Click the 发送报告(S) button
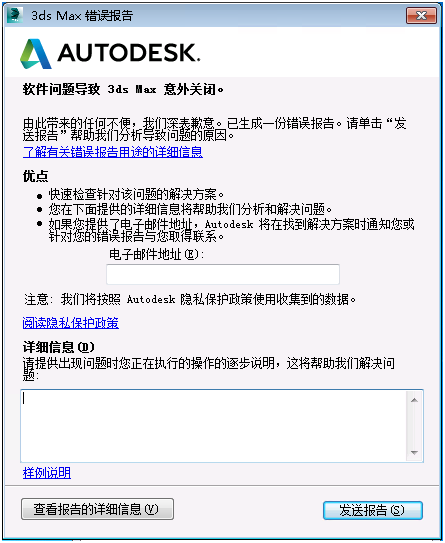This screenshot has width=445, height=543. pos(373,510)
